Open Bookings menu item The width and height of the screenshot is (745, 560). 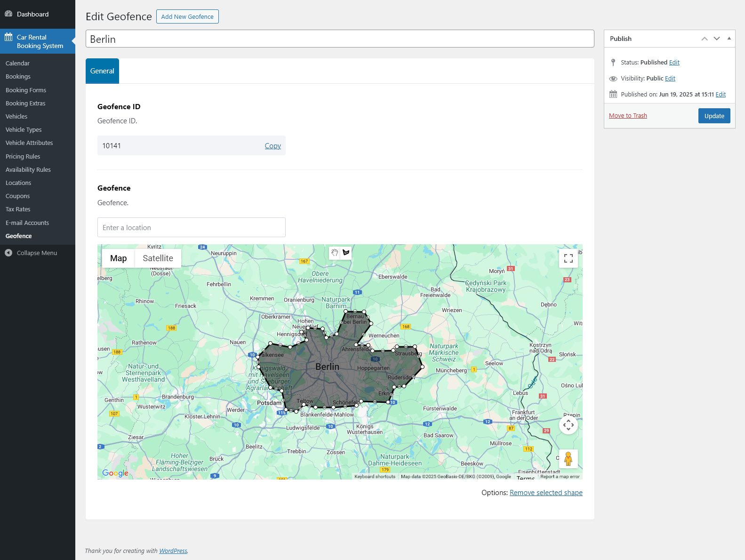[x=18, y=76]
